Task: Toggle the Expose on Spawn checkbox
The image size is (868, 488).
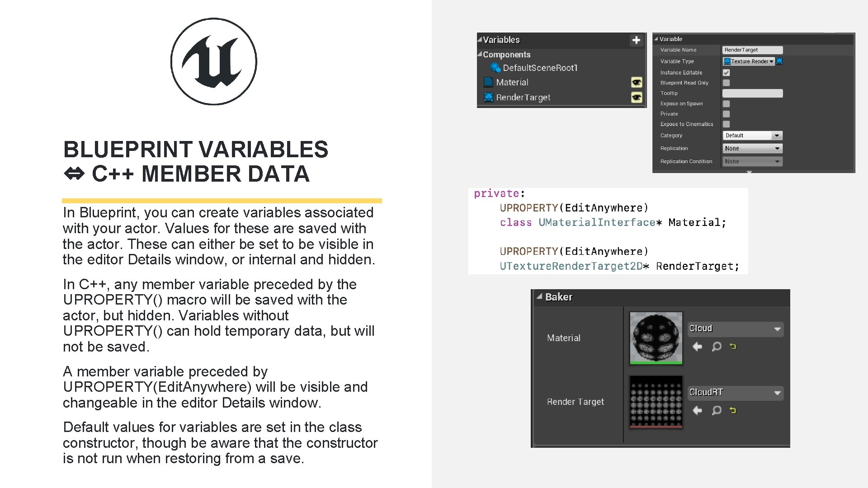Action: [726, 103]
